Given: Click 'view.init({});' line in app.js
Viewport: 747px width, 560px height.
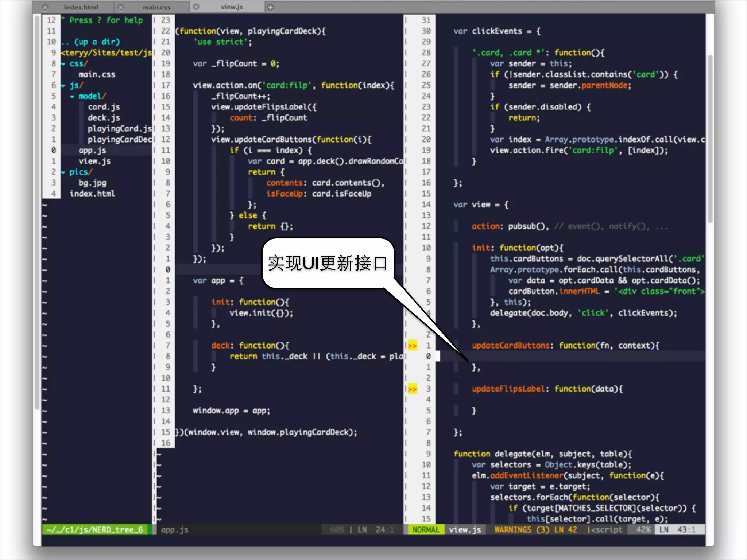Looking at the screenshot, I should [261, 313].
